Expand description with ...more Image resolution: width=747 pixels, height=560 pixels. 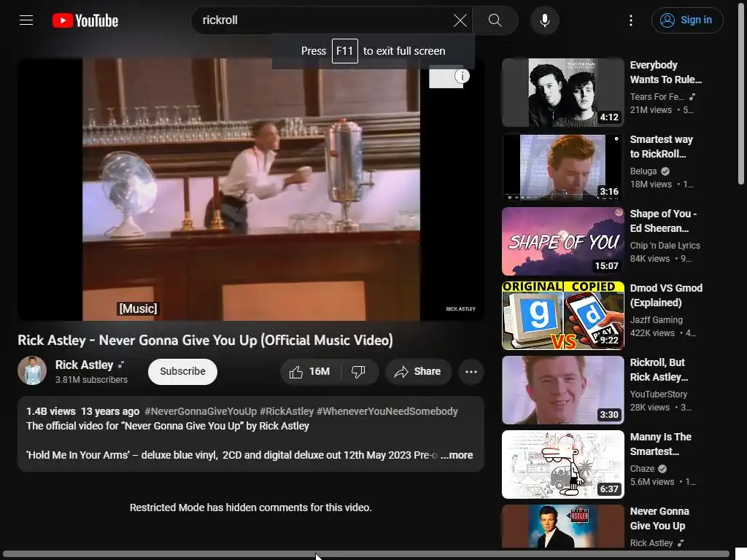(457, 455)
